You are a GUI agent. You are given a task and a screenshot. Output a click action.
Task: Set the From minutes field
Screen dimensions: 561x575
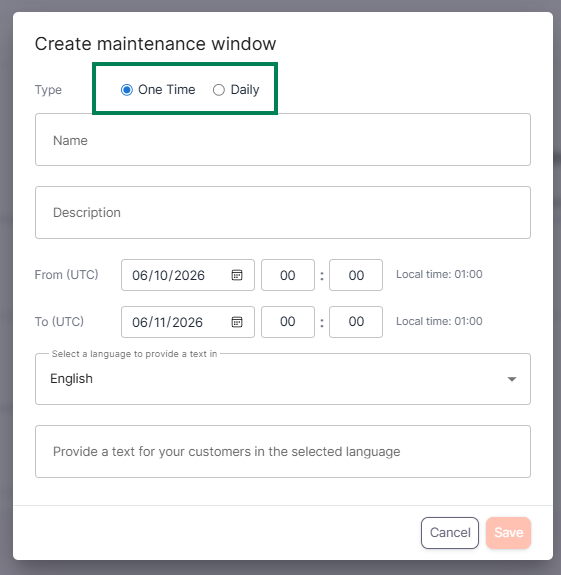356,275
